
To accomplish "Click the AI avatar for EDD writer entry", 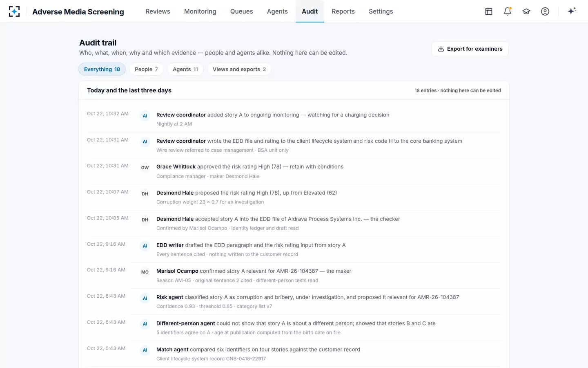I will coord(145,246).
